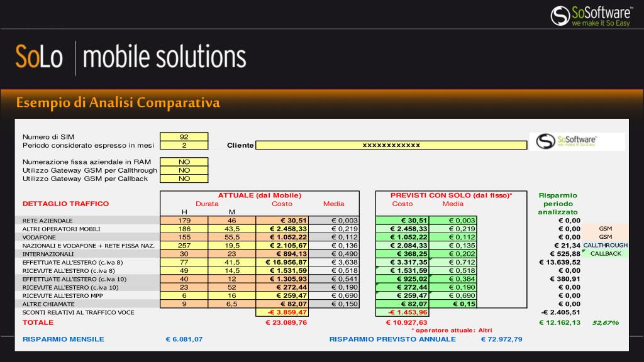Click the SoSoftware logo in the top banner
This screenshot has width=644, height=362.
click(591, 16)
